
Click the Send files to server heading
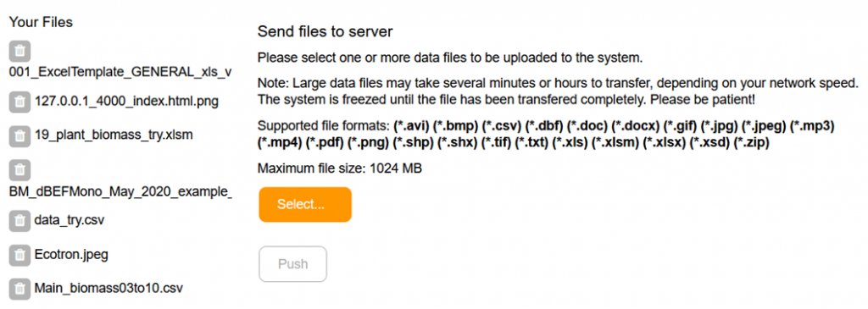tap(325, 32)
